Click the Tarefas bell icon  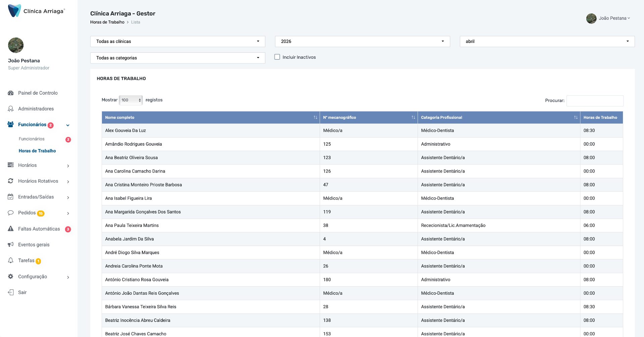11,260
